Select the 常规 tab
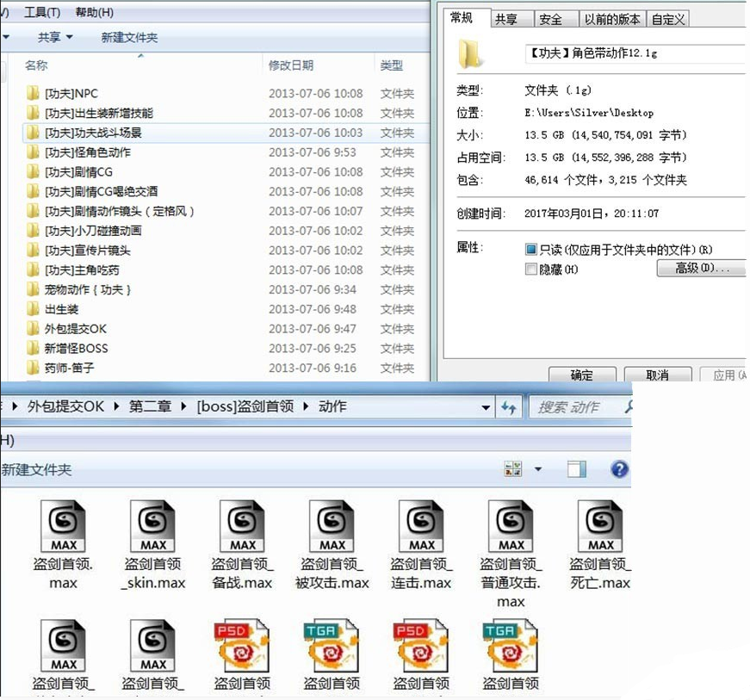750x700 pixels. 467,18
